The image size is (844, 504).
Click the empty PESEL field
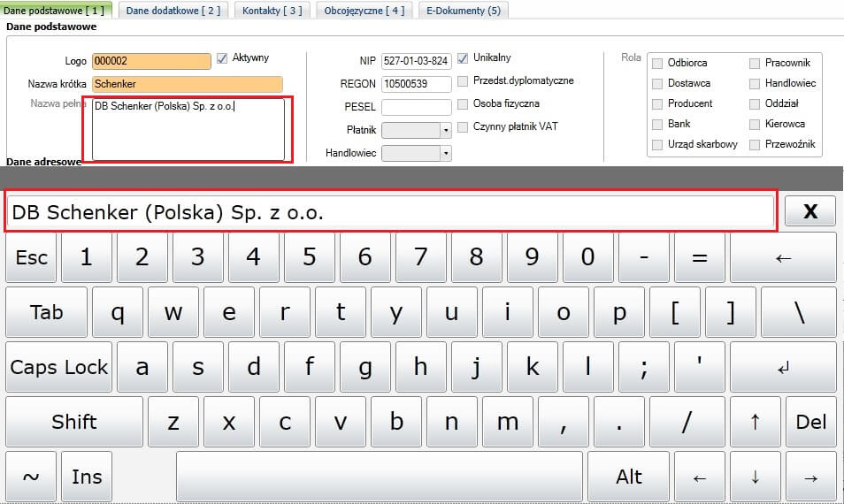coord(416,107)
